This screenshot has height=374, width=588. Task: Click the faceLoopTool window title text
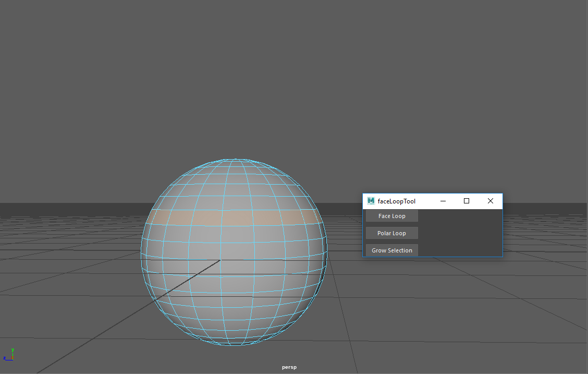(396, 201)
